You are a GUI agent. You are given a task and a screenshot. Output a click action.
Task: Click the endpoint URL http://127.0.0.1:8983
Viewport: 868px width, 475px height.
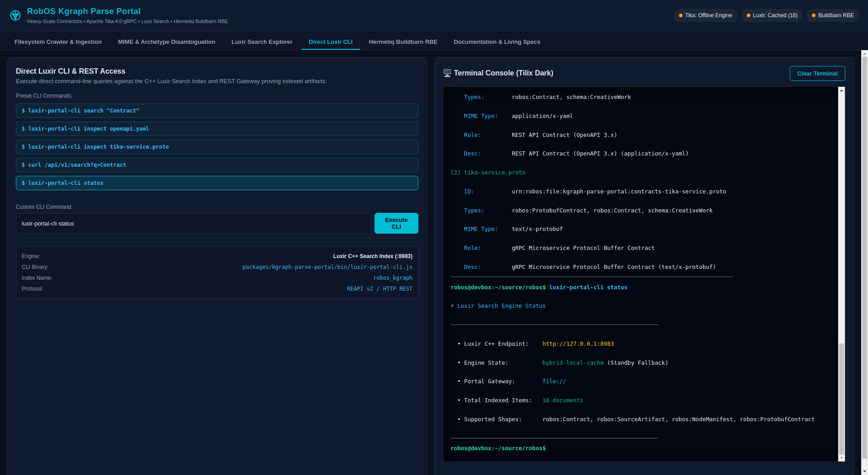[578, 344]
